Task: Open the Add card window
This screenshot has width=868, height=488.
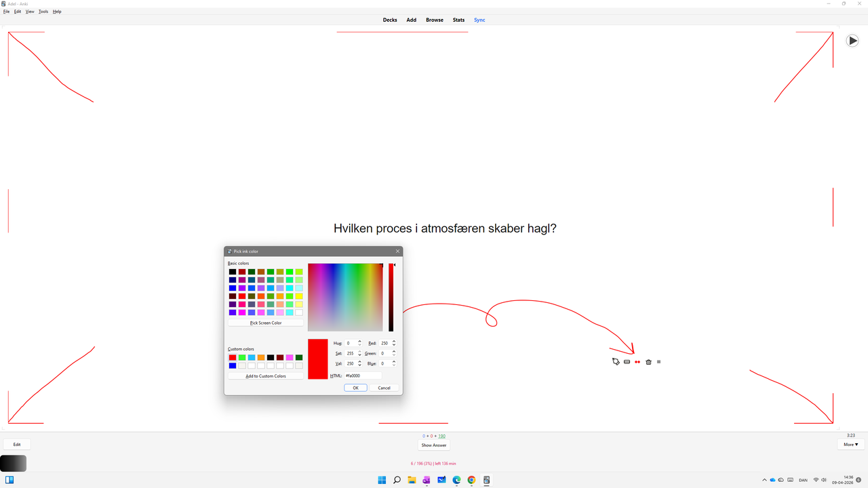Action: pyautogui.click(x=412, y=20)
